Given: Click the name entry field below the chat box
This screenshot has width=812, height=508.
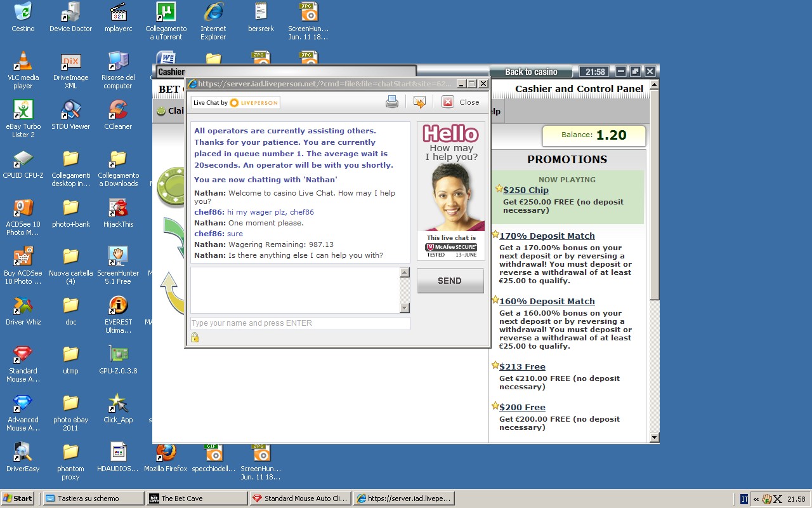Looking at the screenshot, I should 300,323.
